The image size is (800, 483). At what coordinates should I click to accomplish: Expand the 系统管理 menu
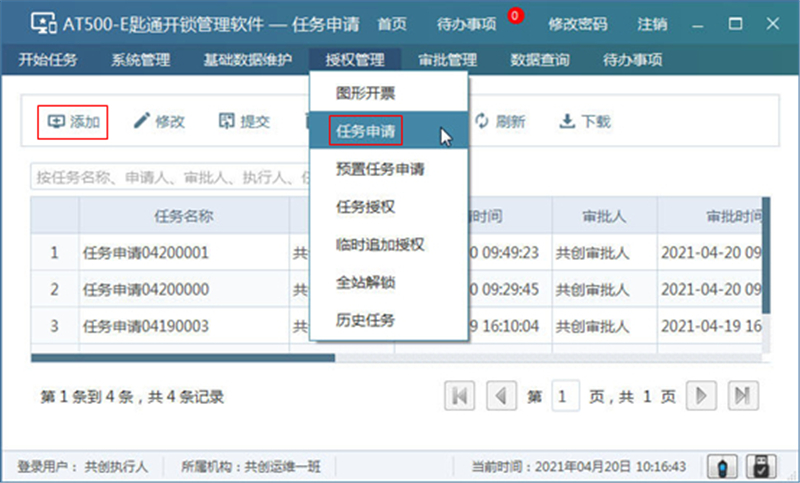tap(140, 60)
